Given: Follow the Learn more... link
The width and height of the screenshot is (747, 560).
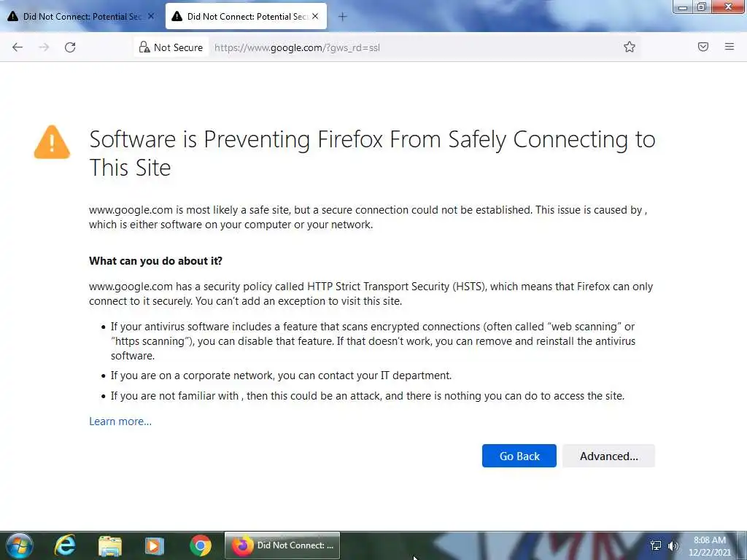Looking at the screenshot, I should (x=120, y=421).
